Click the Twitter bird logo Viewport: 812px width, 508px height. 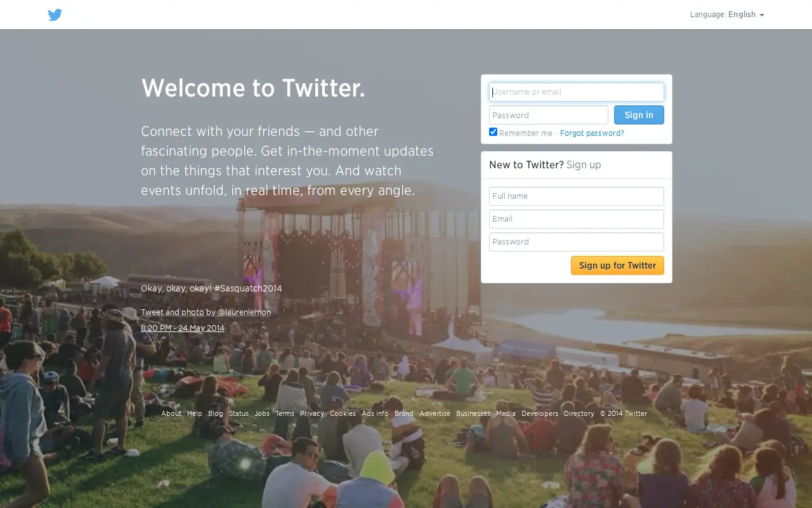[55, 15]
